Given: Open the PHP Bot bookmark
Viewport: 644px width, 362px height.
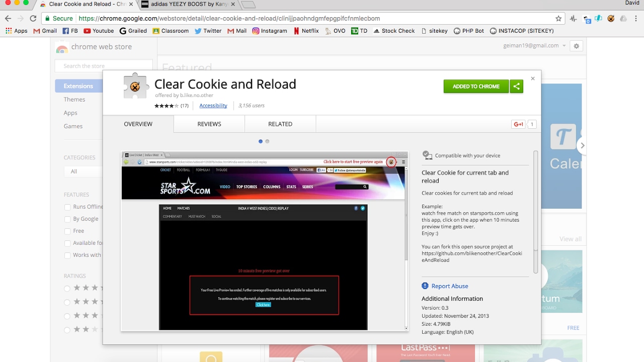Looking at the screenshot, I should point(469,31).
